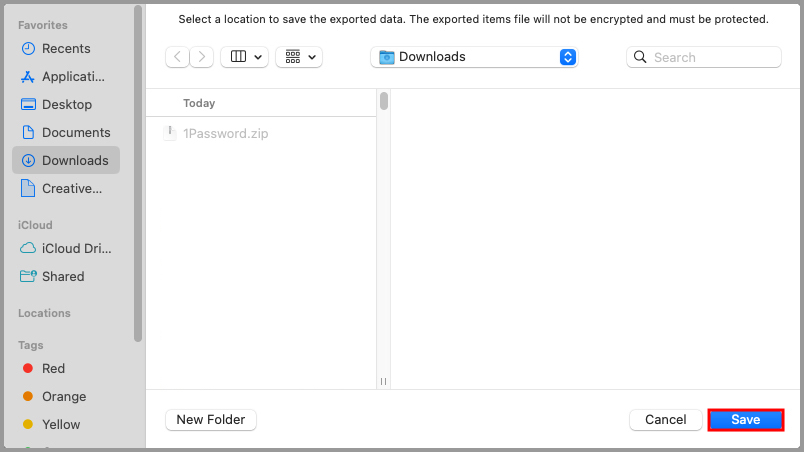Choose the Red tag
This screenshot has height=452, width=804.
click(x=53, y=368)
